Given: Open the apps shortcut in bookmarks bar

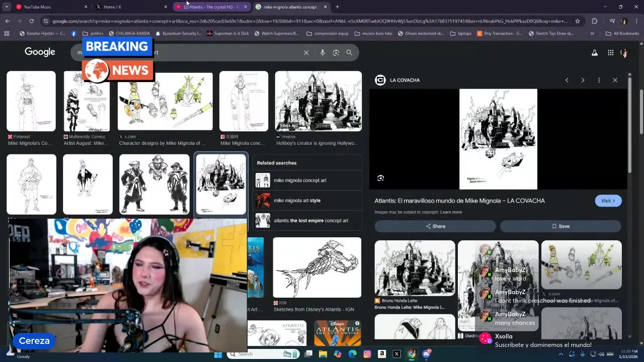Looking at the screenshot, I should click(7, 34).
